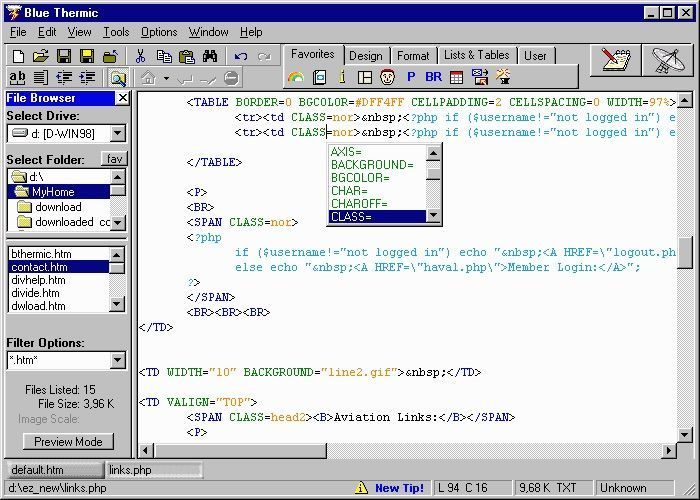Paste from clipboard via toolbar icon
This screenshot has width=700, height=500.
[187, 56]
